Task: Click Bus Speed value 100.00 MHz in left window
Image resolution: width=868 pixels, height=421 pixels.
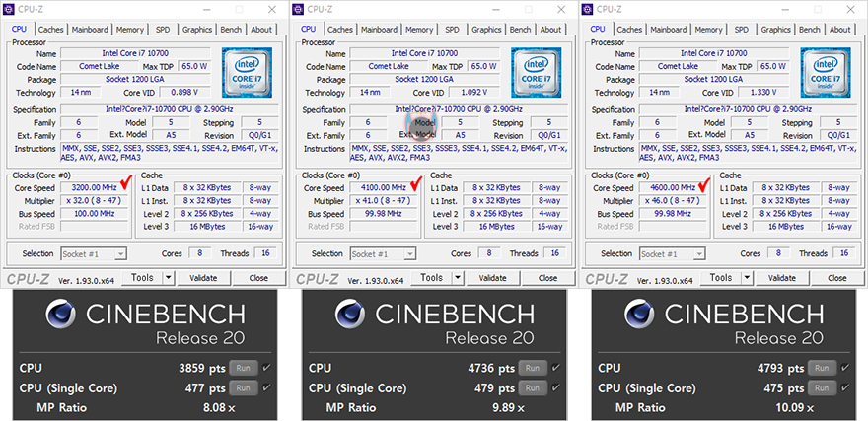Action: click(94, 214)
